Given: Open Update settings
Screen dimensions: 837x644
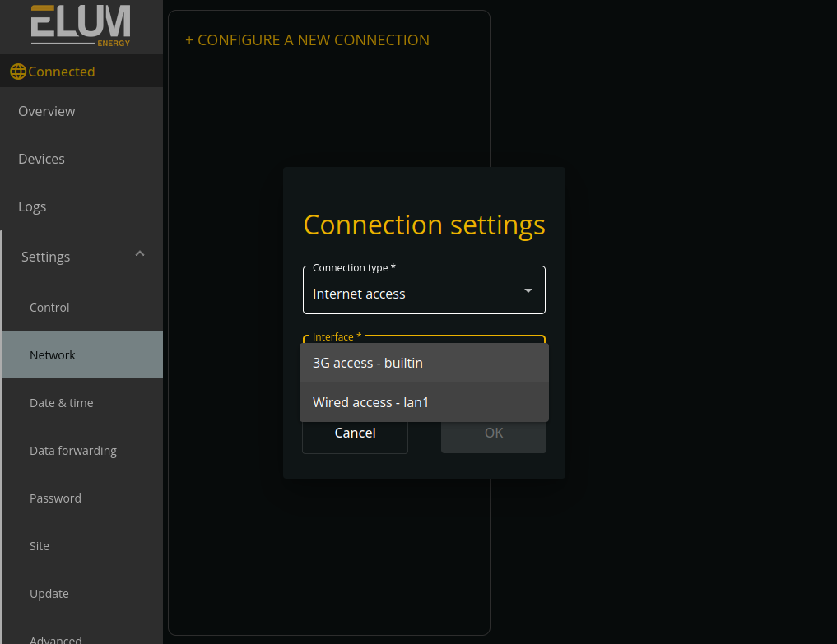Looking at the screenshot, I should (x=83, y=594).
